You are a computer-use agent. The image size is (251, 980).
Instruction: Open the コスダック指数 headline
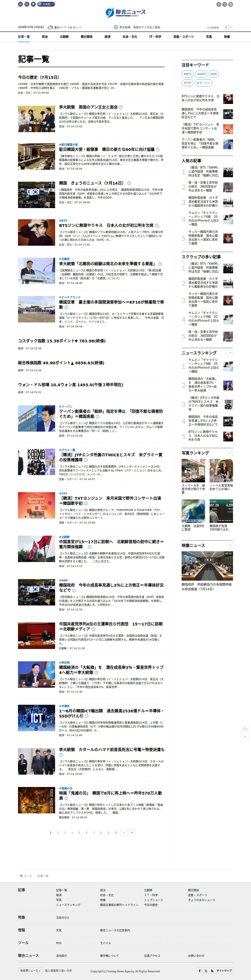click(62, 341)
